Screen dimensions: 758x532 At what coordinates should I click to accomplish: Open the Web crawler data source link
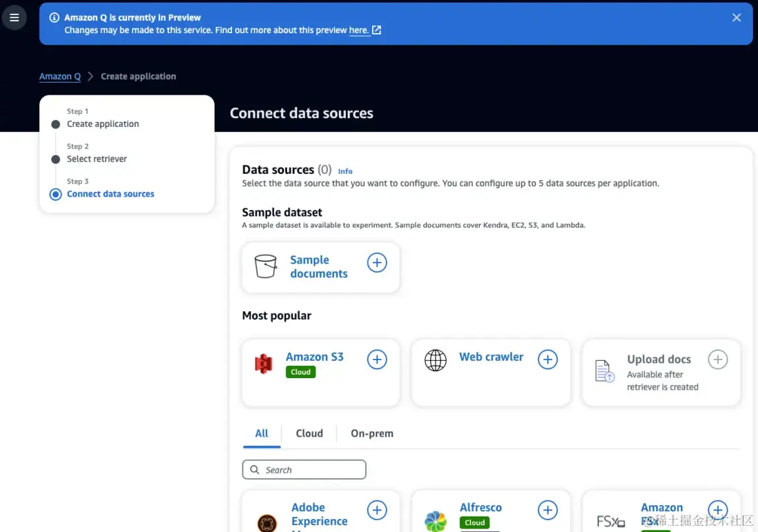point(491,357)
